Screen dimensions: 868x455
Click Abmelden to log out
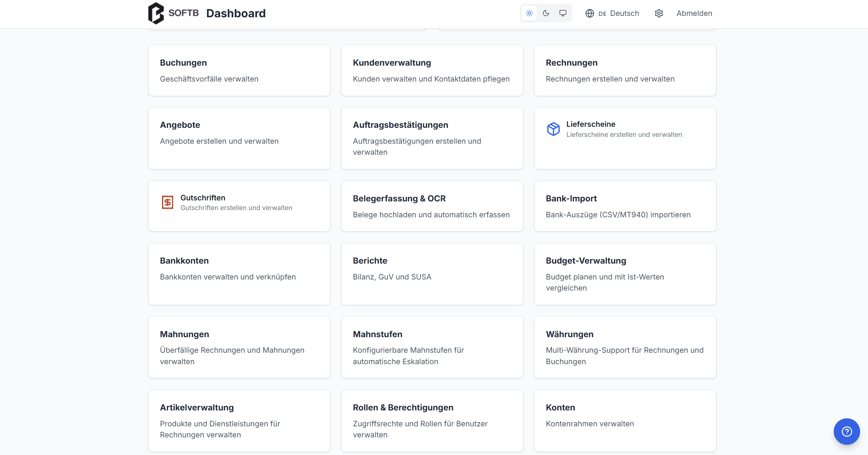(694, 13)
